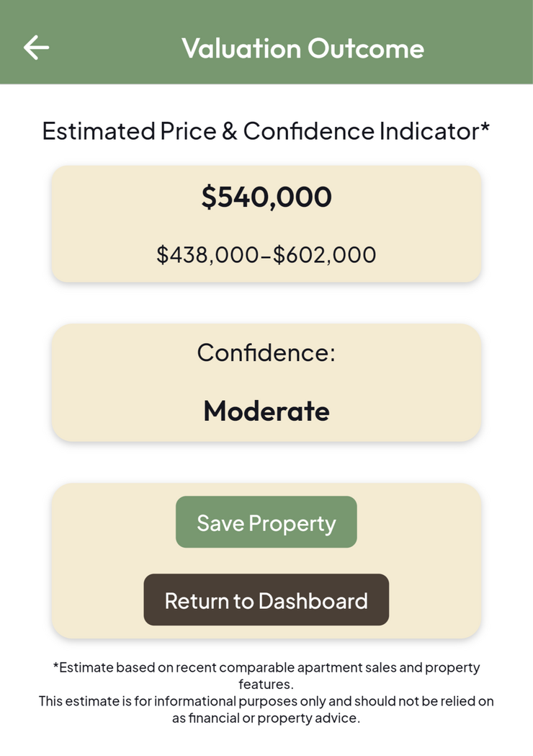
Task: Click the asterisk starting the footnote
Action: (x=55, y=667)
